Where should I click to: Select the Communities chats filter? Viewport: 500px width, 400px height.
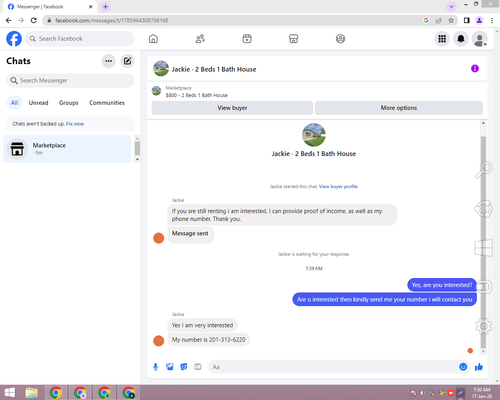click(x=107, y=103)
